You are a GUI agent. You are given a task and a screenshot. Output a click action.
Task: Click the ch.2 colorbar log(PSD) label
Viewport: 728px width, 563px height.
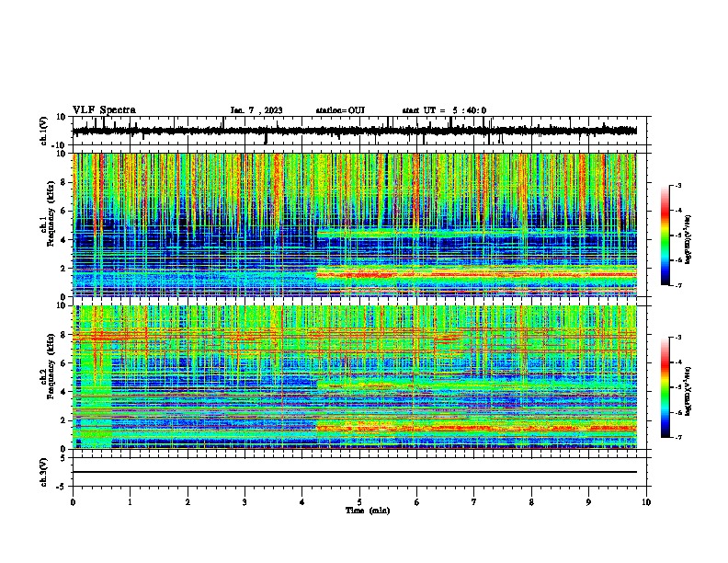pyautogui.click(x=688, y=391)
